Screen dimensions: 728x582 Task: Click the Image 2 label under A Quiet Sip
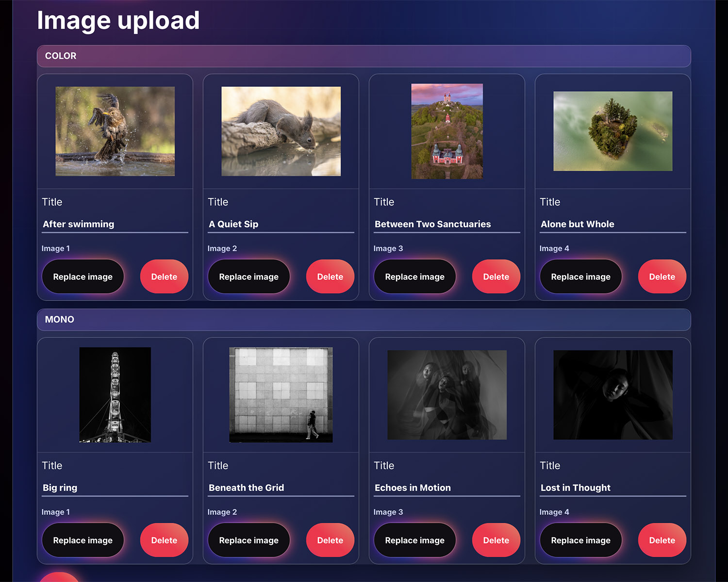point(222,248)
